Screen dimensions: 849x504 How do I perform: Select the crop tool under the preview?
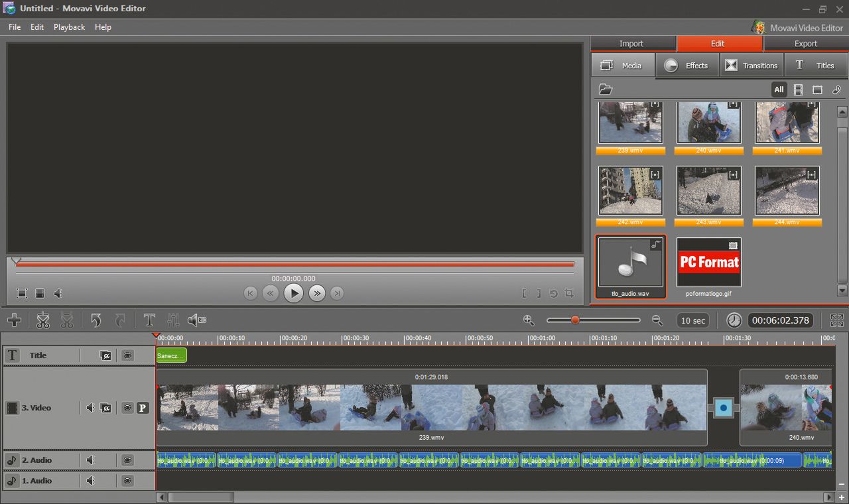[x=569, y=293]
